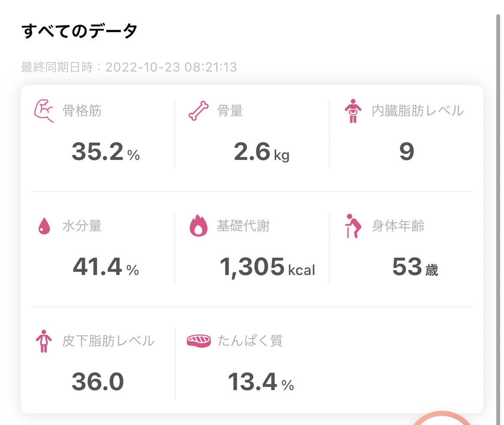Viewport: 504px width, 425px height.
Task: Select the たんぱく質 13.4% value
Action: click(x=261, y=382)
